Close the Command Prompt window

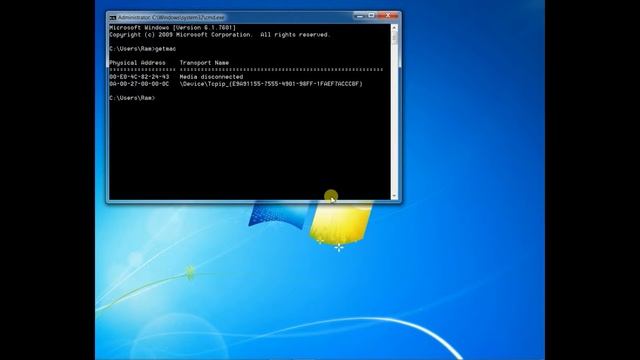(388, 16)
